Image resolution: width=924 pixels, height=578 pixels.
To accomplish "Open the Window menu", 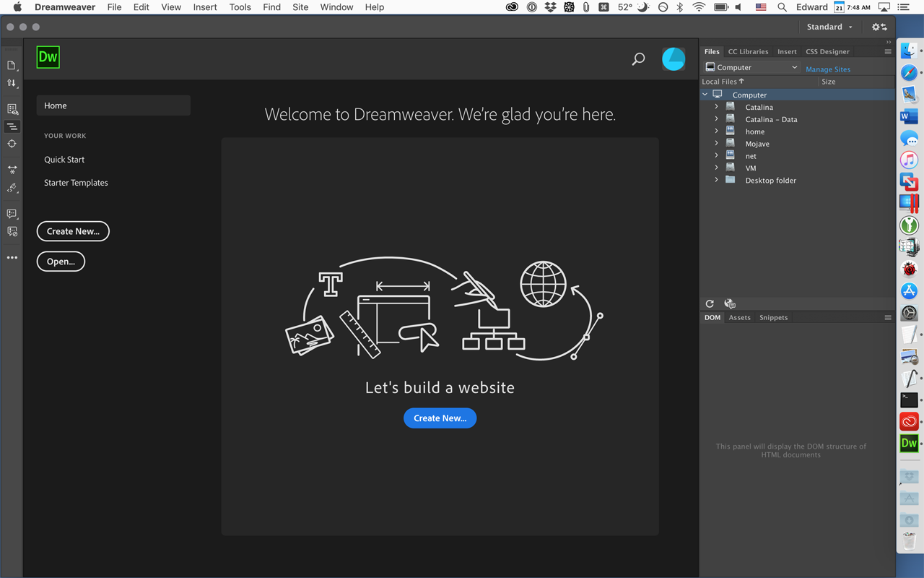I will tap(336, 7).
